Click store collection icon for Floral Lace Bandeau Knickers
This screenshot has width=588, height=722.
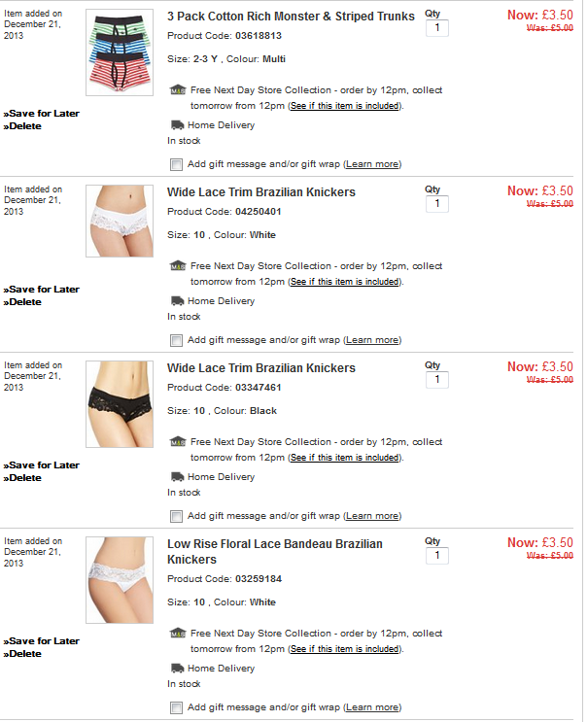178,634
